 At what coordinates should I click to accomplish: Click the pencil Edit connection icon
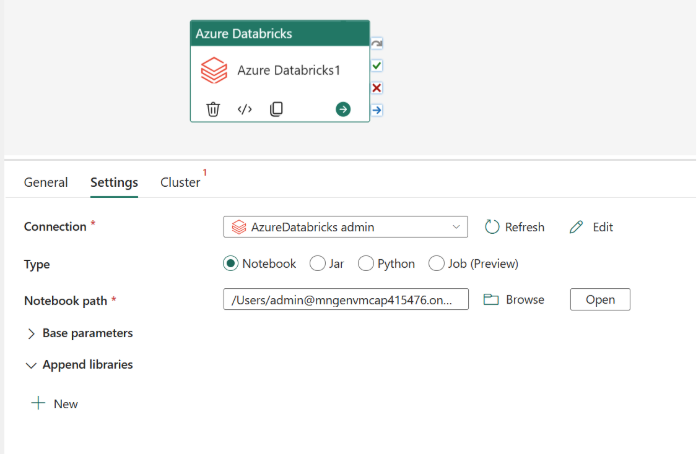click(x=576, y=227)
